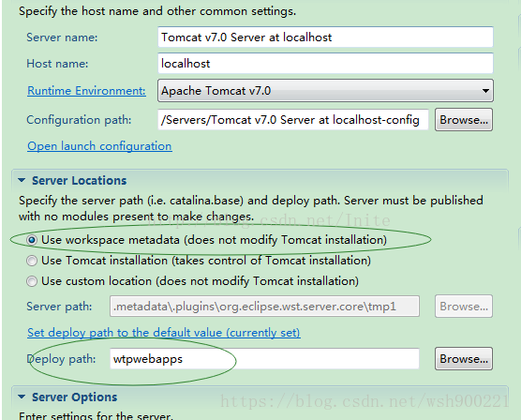Click the Server Locations section title
Image resolution: width=521 pixels, height=420 pixels.
coord(79,181)
